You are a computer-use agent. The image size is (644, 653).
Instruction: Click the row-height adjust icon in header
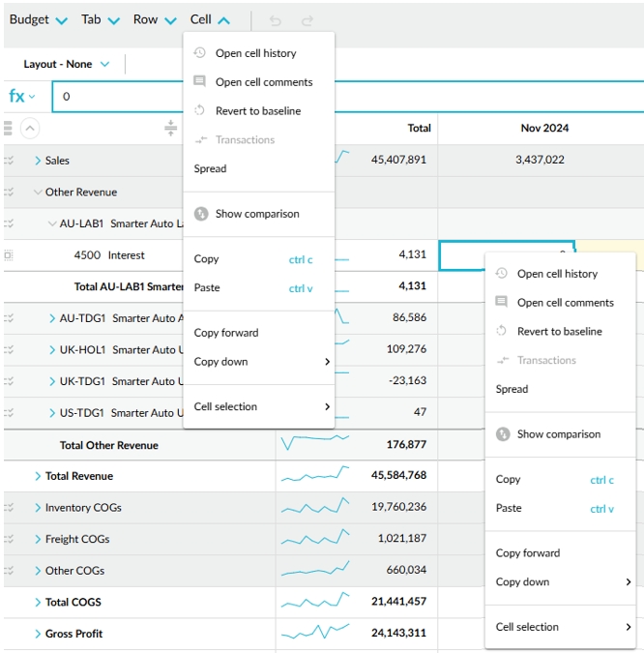[170, 128]
